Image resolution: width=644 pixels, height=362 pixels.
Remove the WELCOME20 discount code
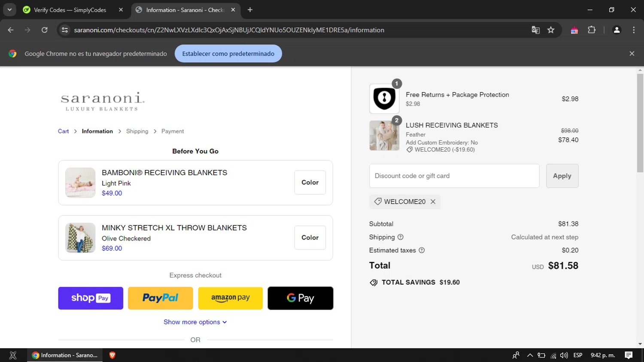433,201
